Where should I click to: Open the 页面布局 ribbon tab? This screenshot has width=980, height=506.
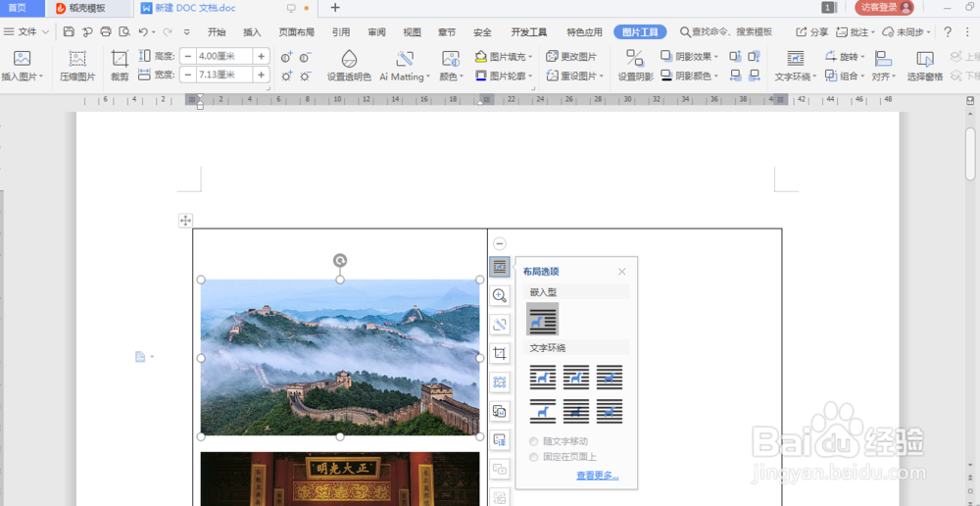[296, 32]
